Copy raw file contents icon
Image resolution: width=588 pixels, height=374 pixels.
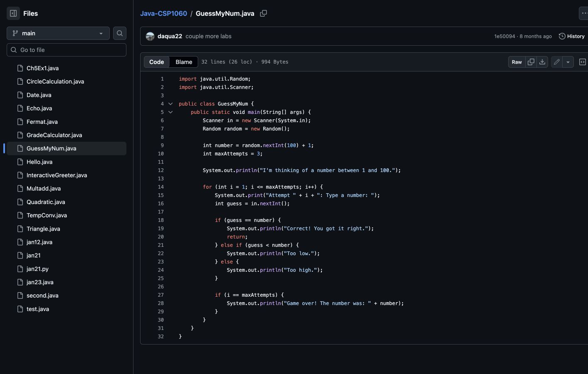point(531,62)
